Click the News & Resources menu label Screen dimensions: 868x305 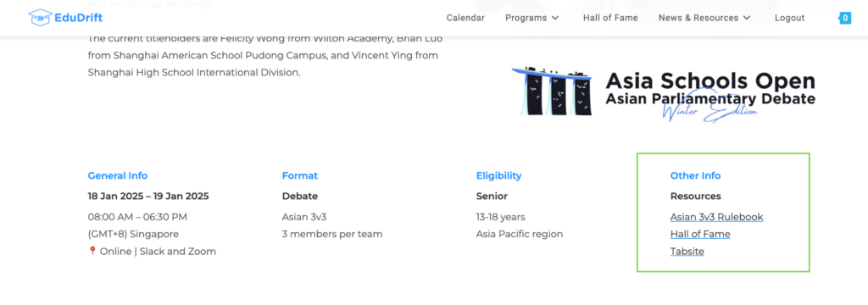pyautogui.click(x=698, y=19)
